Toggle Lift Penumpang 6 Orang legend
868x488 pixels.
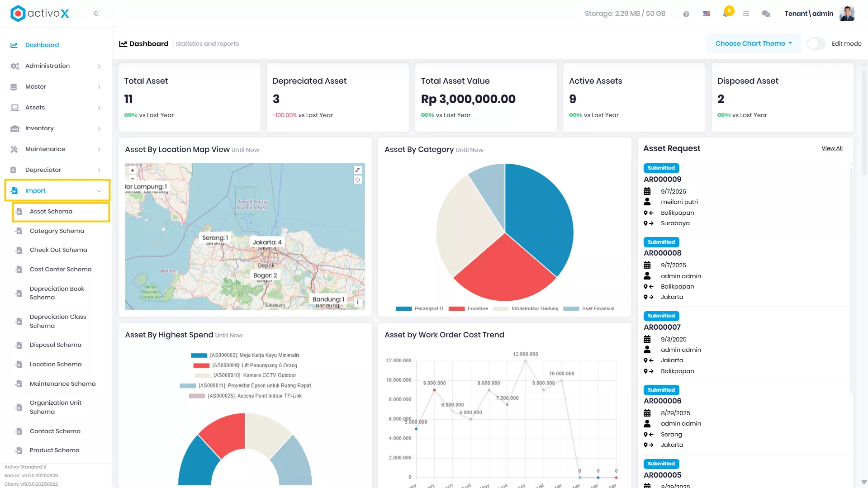pos(245,365)
